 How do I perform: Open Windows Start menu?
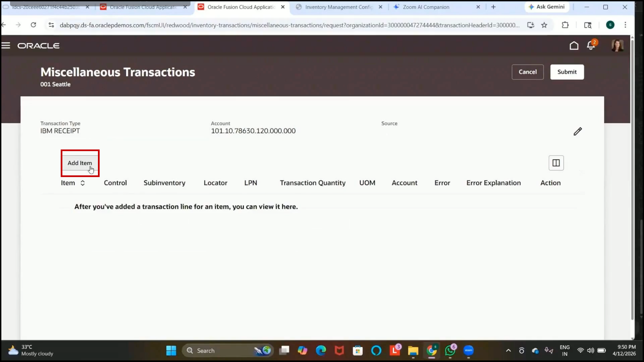tap(171, 351)
